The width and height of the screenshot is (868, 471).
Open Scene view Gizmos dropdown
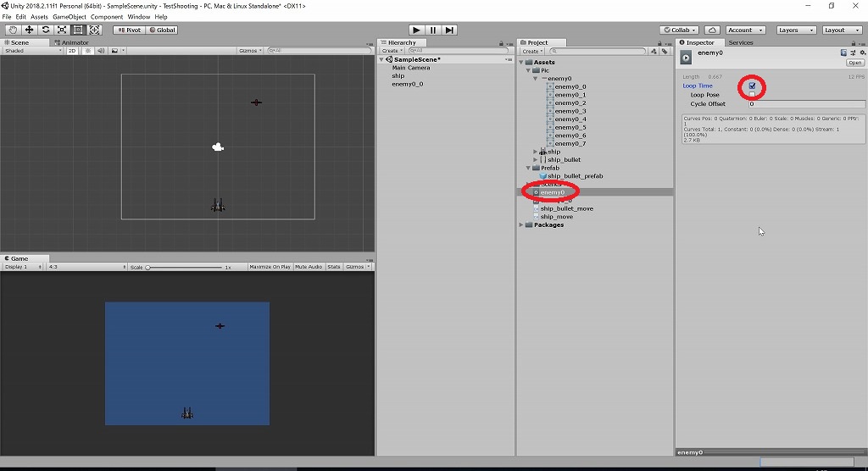point(250,50)
